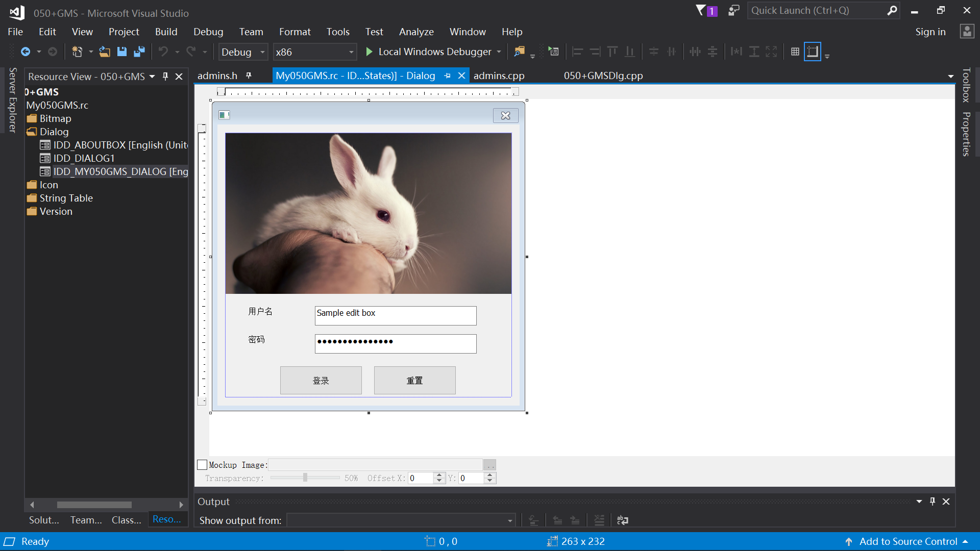Image resolution: width=980 pixels, height=551 pixels.
Task: Switch to the admins.cpp tab
Action: (499, 76)
